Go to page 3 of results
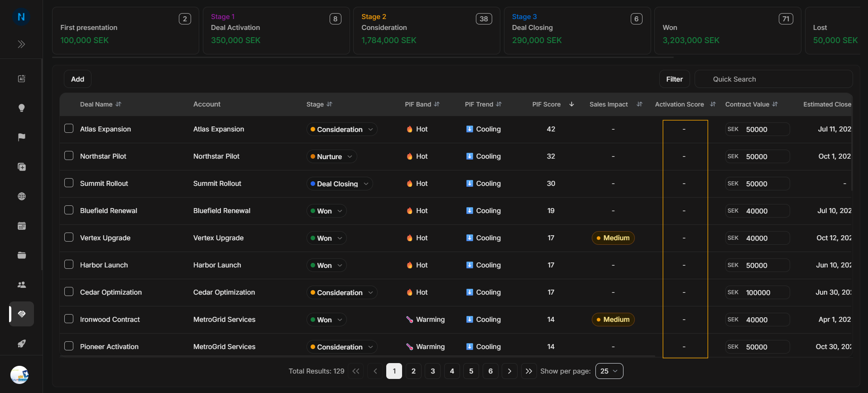The height and width of the screenshot is (393, 868). (432, 371)
